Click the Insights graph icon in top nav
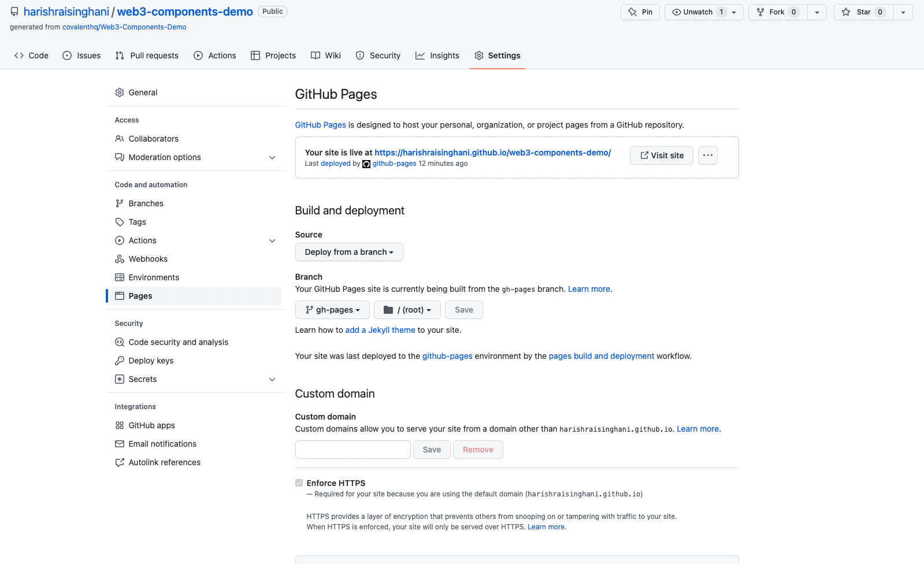Image resolution: width=924 pixels, height=564 pixels. 420,55
